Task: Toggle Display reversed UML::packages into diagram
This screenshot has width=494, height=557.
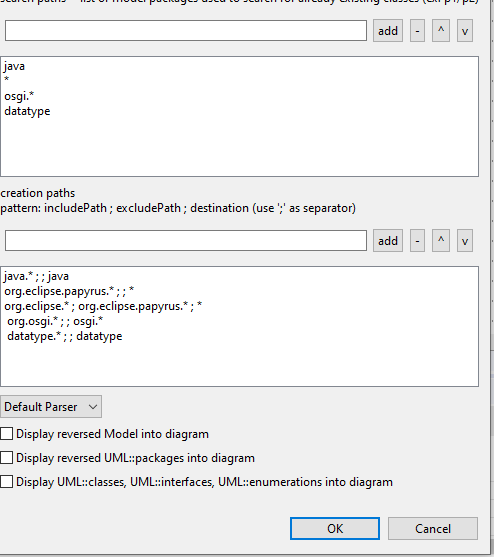Action: point(7,458)
